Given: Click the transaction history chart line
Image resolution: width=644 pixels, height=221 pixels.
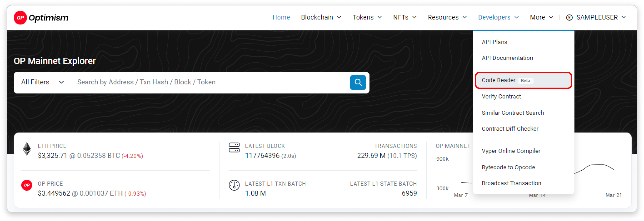Looking at the screenshot, I should pos(594,169).
